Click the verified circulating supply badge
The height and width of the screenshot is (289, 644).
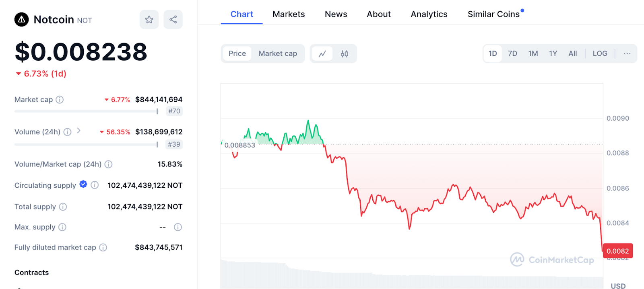click(83, 184)
